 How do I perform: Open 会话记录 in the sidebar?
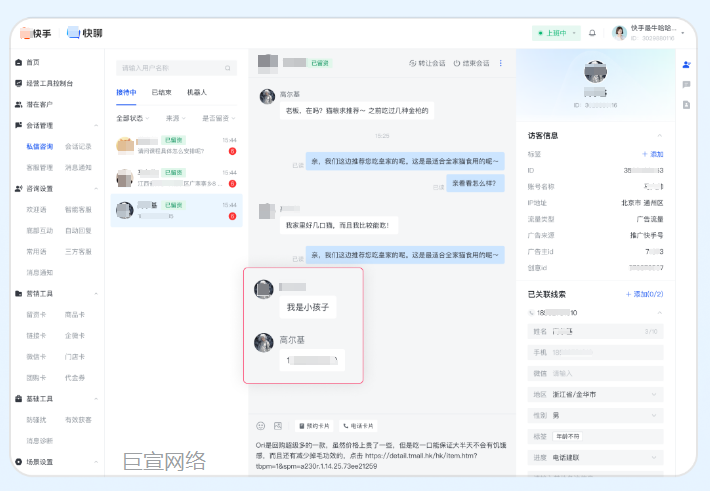78,146
